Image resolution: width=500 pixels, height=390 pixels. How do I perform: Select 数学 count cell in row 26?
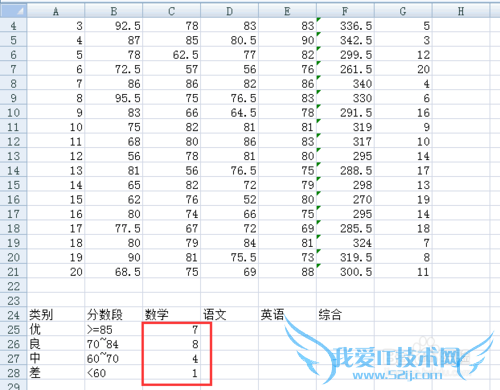click(171, 344)
